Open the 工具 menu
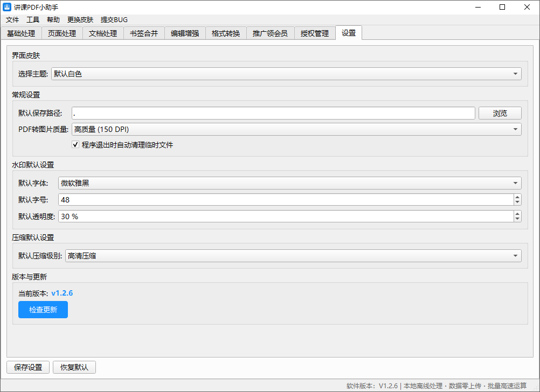 coord(33,19)
